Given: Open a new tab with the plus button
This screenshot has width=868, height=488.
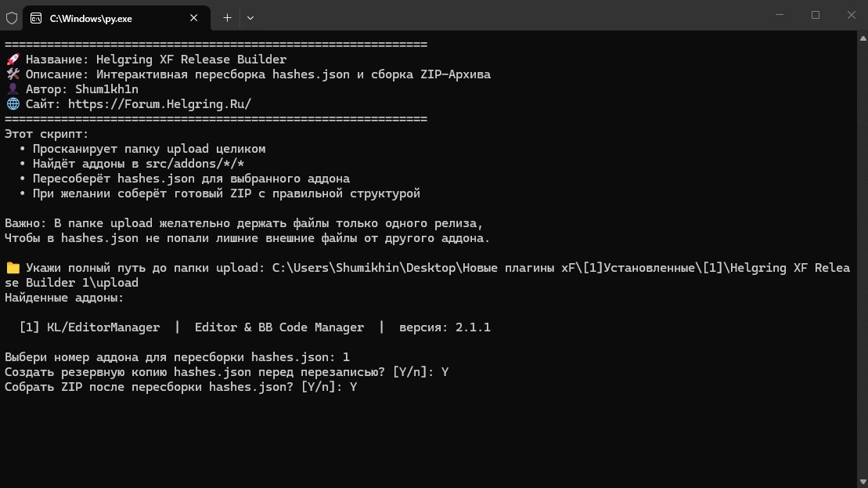Looking at the screenshot, I should [x=227, y=18].
